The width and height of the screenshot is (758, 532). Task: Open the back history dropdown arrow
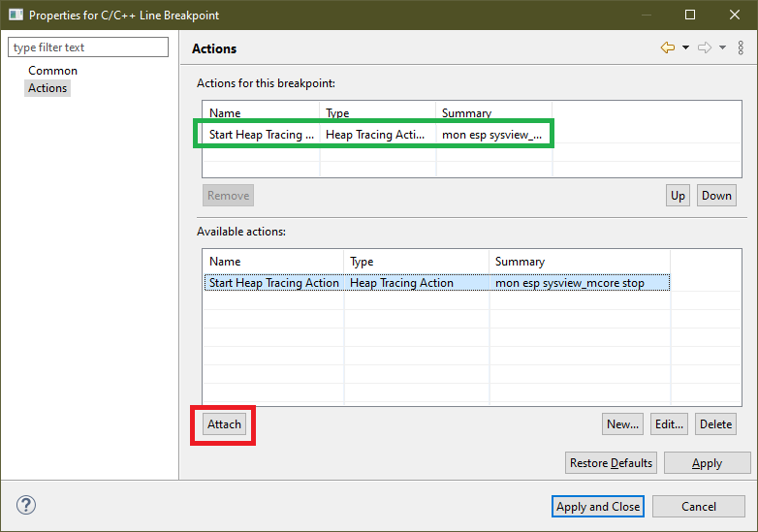(685, 47)
